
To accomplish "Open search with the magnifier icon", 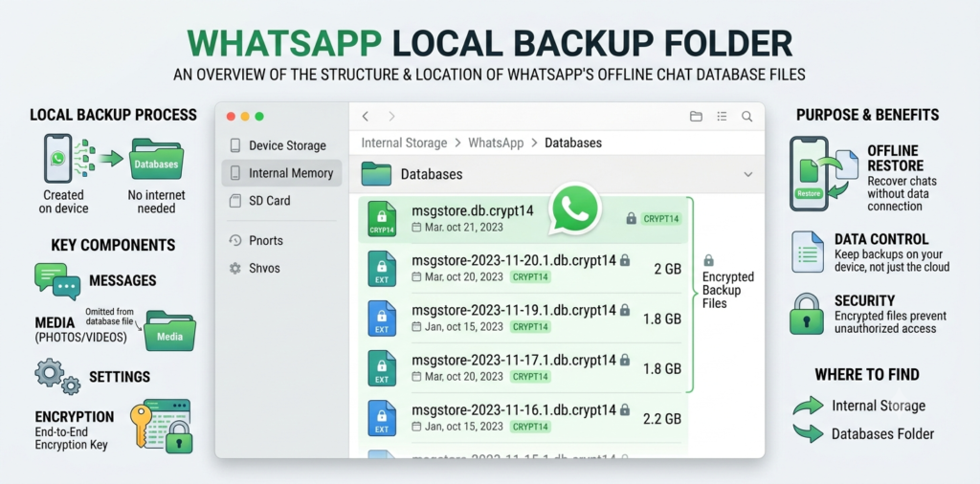I will 746,116.
